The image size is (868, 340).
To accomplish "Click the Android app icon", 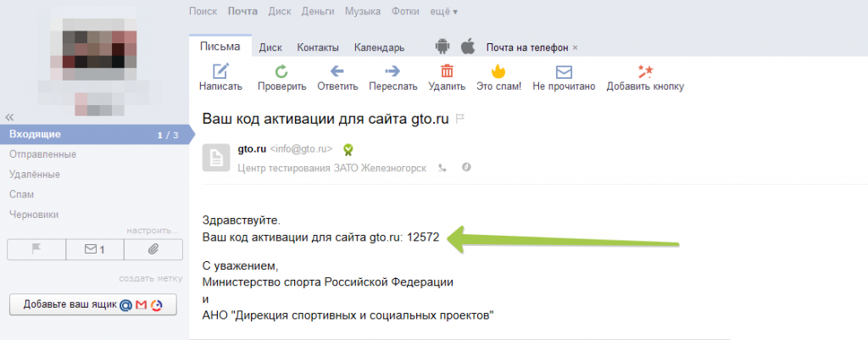I will click(x=442, y=47).
